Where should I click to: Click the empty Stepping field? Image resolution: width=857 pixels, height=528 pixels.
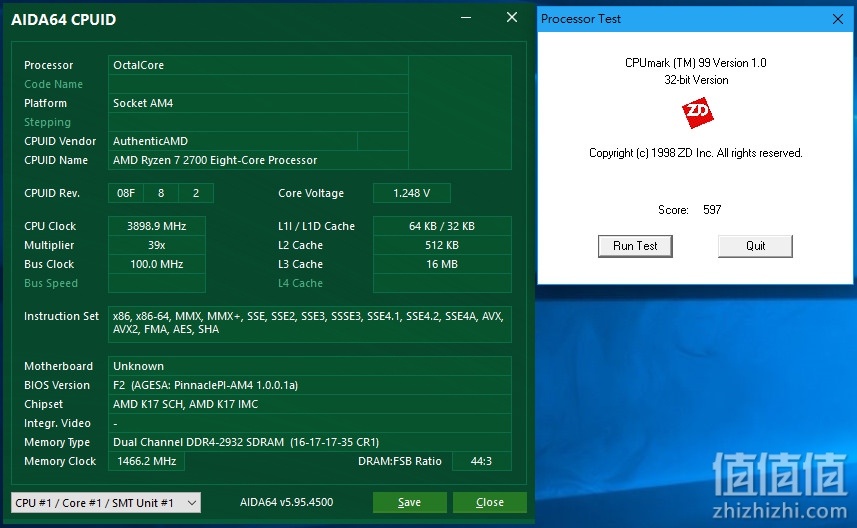(258, 122)
